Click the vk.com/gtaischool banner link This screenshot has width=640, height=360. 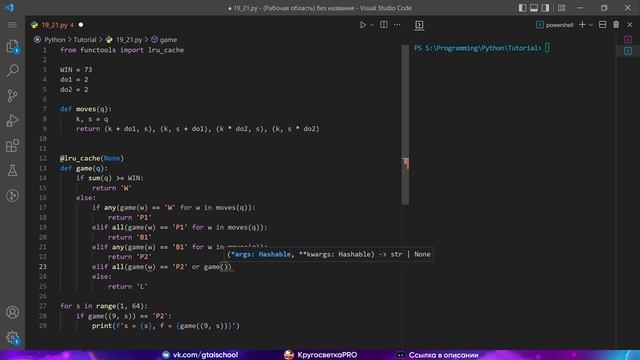[200, 355]
